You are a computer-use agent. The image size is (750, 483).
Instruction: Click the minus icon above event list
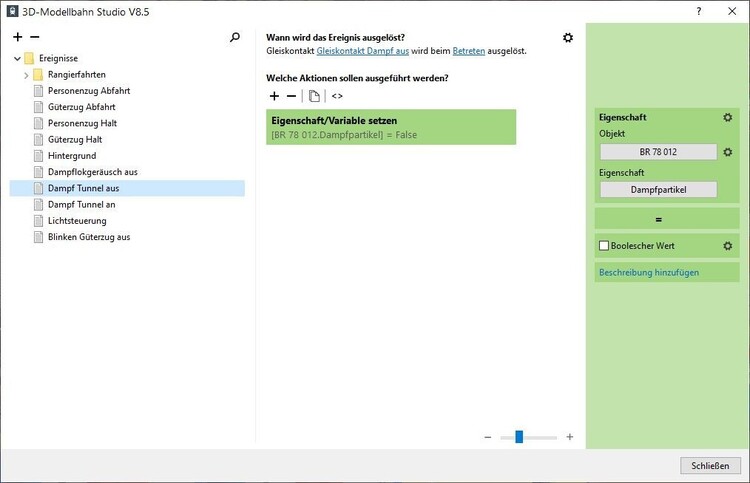(35, 37)
